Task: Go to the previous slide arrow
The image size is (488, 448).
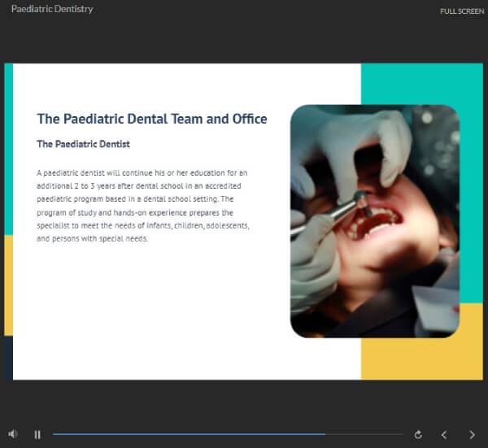Action: (x=444, y=435)
